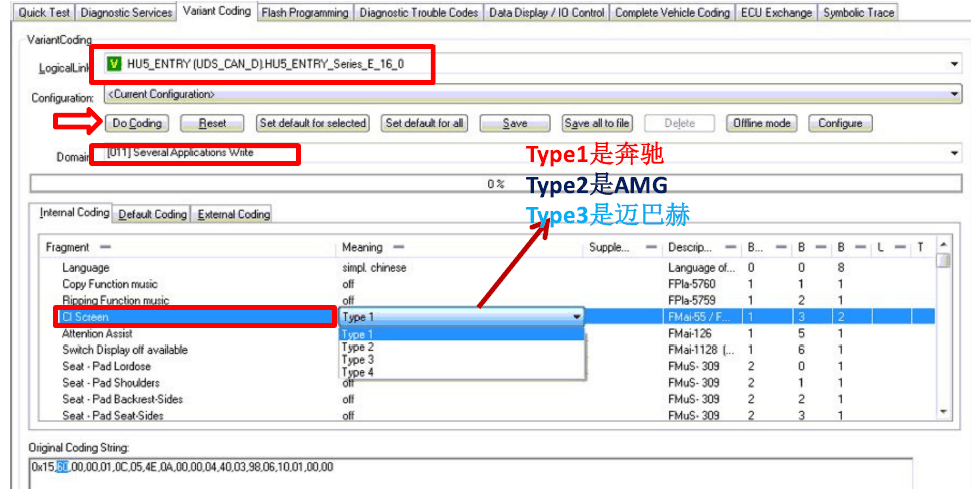Open the Configure button
Image resolution: width=971 pixels, height=489 pixels.
(840, 123)
